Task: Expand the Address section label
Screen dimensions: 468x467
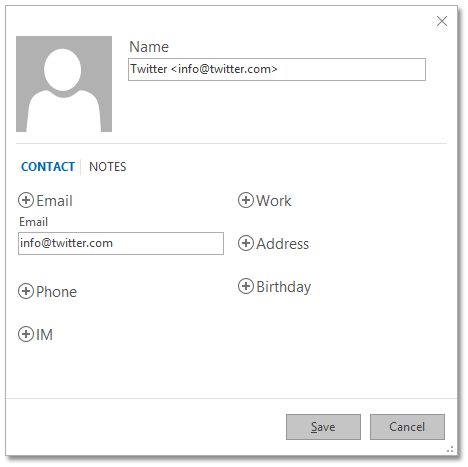Action: pos(283,244)
